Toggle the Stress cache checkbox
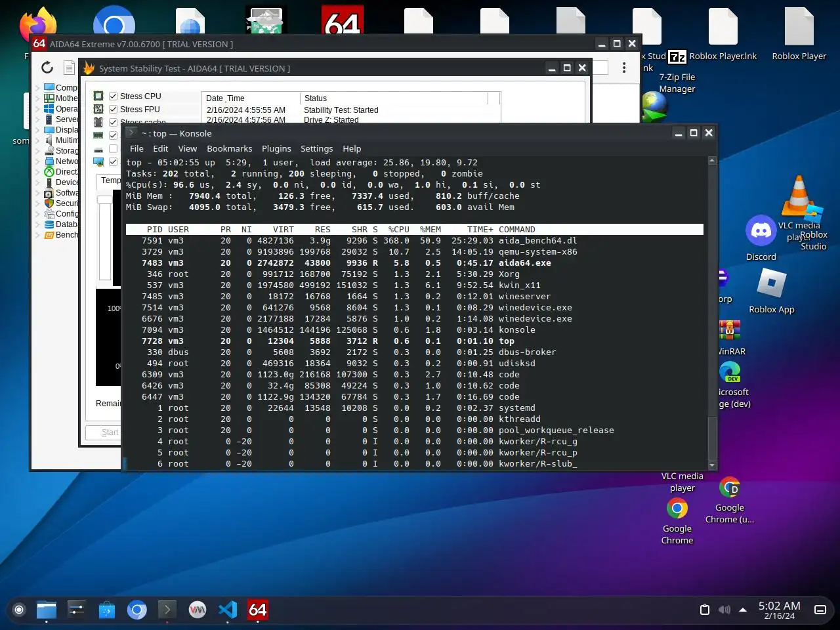 coord(113,122)
